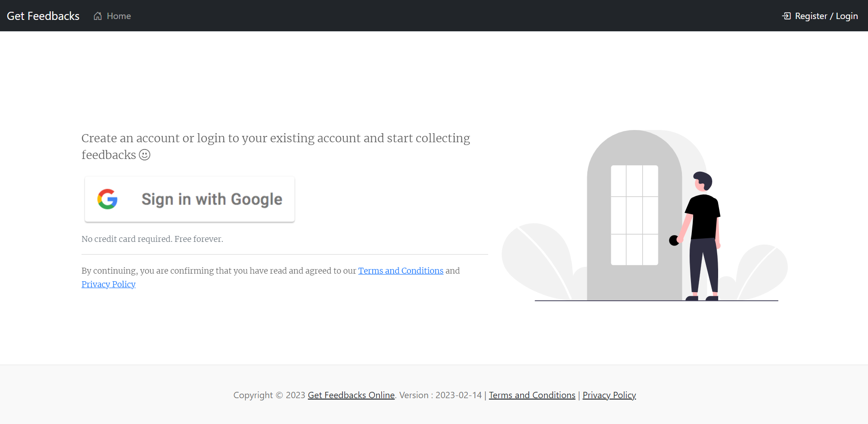The image size is (868, 424).
Task: Open footer Terms and Conditions link
Action: pyautogui.click(x=532, y=395)
